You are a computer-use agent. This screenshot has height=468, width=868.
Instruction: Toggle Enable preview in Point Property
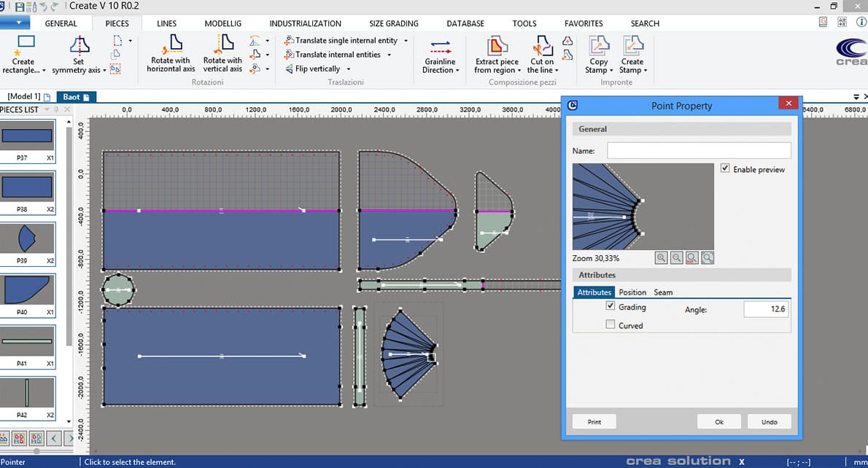pyautogui.click(x=725, y=168)
